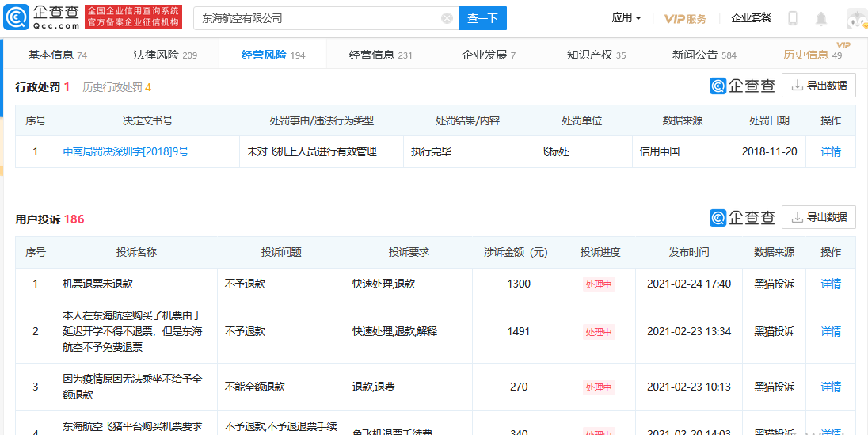
Task: Open VIP服务 link
Action: click(x=685, y=19)
